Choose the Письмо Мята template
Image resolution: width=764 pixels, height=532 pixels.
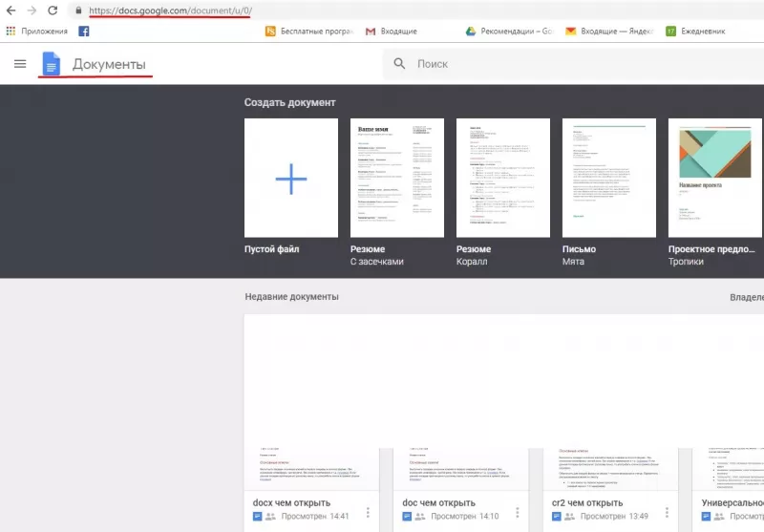(x=609, y=179)
